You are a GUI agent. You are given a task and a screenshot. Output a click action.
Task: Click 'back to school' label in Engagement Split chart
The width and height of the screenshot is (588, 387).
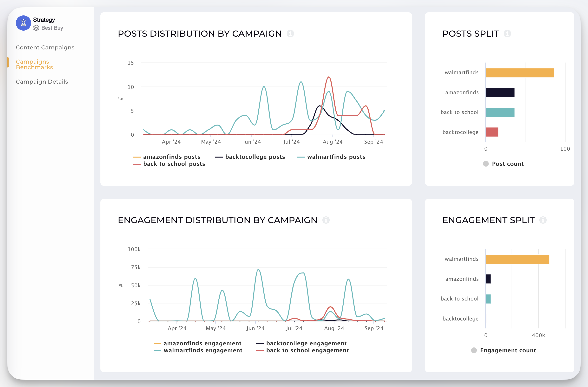[459, 299]
